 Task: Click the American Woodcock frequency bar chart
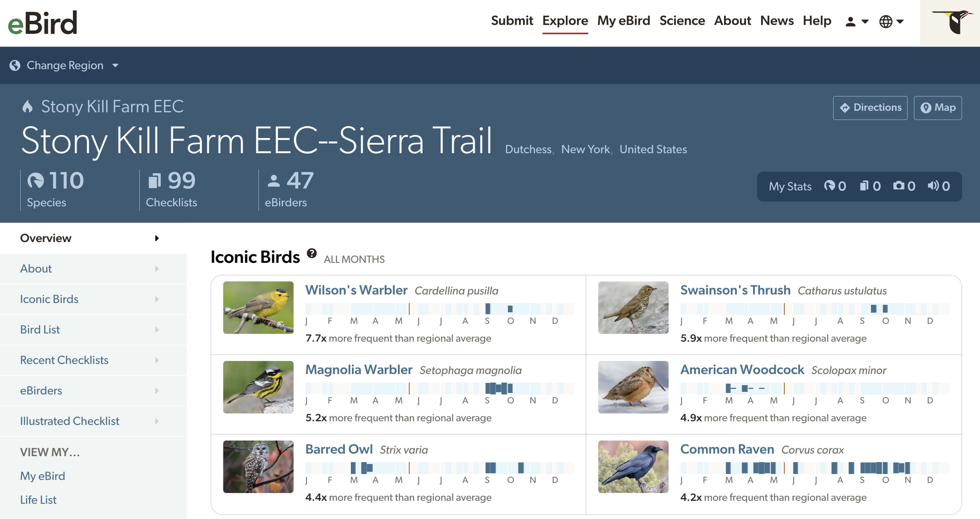[815, 388]
